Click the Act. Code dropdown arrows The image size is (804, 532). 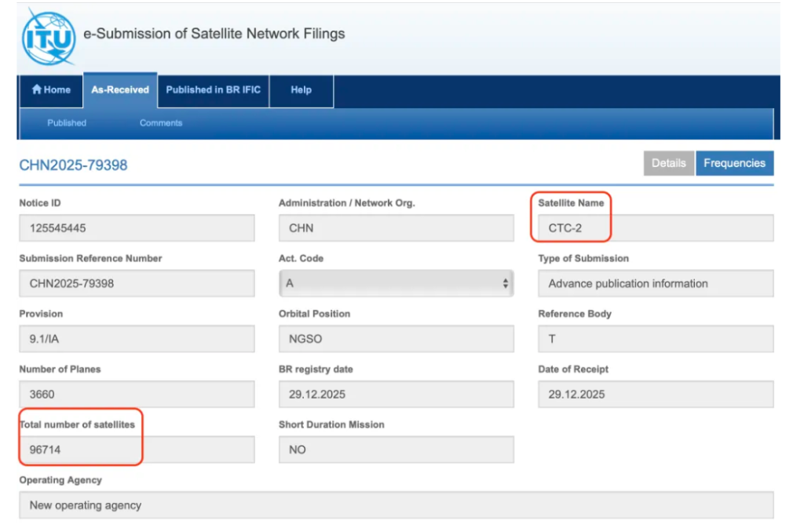tap(505, 284)
